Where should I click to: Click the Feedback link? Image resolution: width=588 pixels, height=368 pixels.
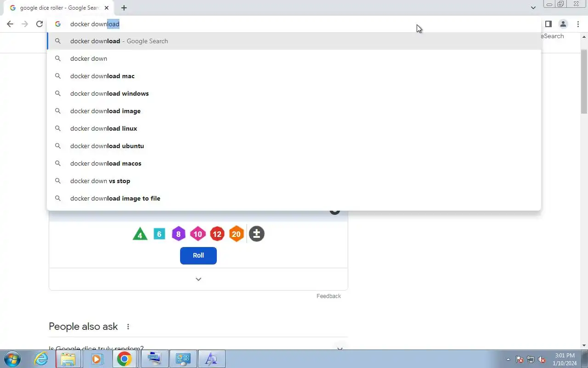[328, 296]
